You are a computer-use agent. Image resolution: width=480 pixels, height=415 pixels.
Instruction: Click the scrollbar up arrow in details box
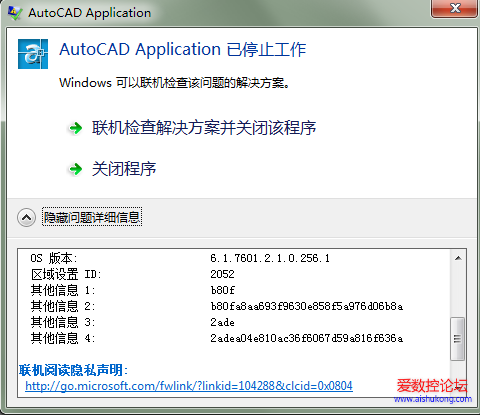point(458,258)
